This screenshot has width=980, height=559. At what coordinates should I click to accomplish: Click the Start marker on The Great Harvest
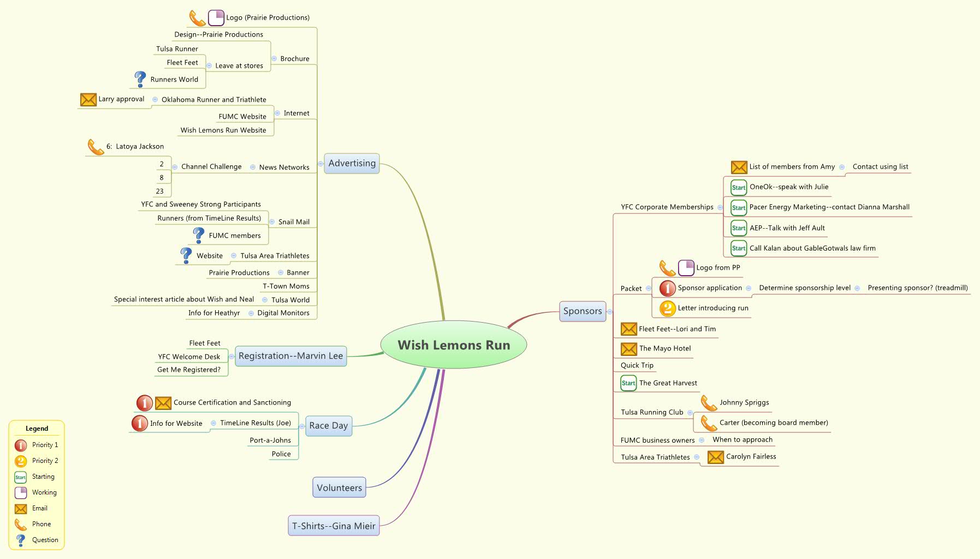(x=627, y=383)
